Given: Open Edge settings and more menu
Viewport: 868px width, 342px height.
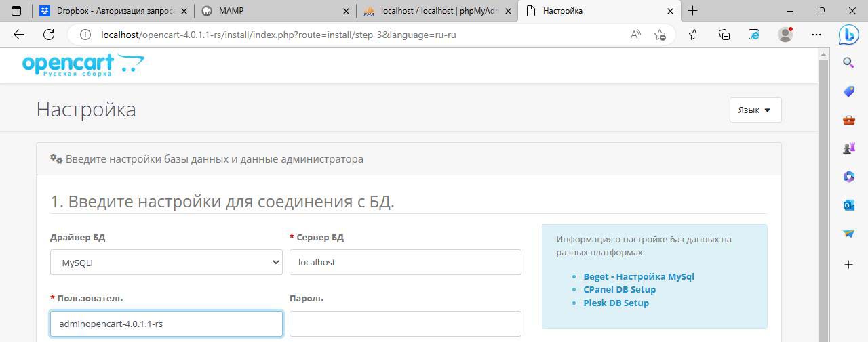Looking at the screenshot, I should pos(816,35).
